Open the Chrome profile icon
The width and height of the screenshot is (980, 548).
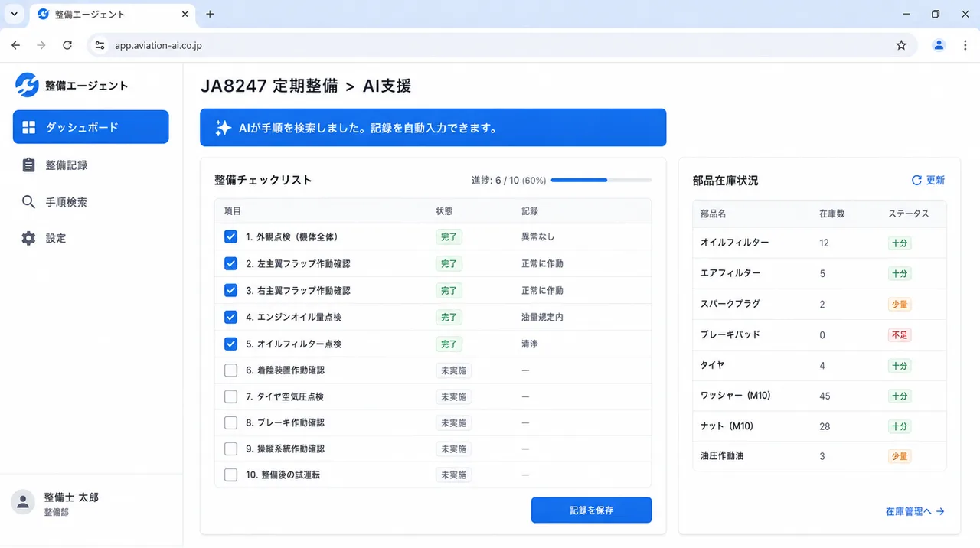pos(939,45)
